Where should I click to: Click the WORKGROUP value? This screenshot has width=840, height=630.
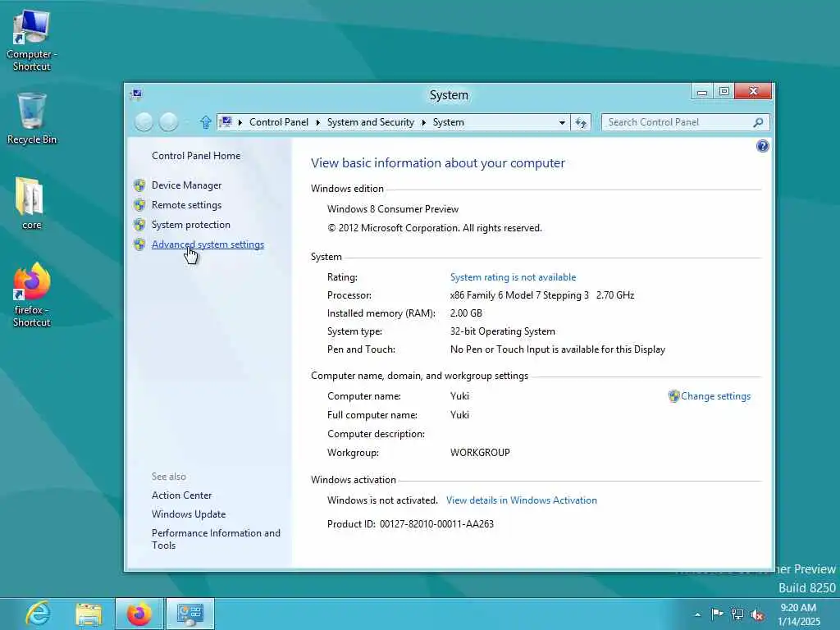[x=480, y=453]
